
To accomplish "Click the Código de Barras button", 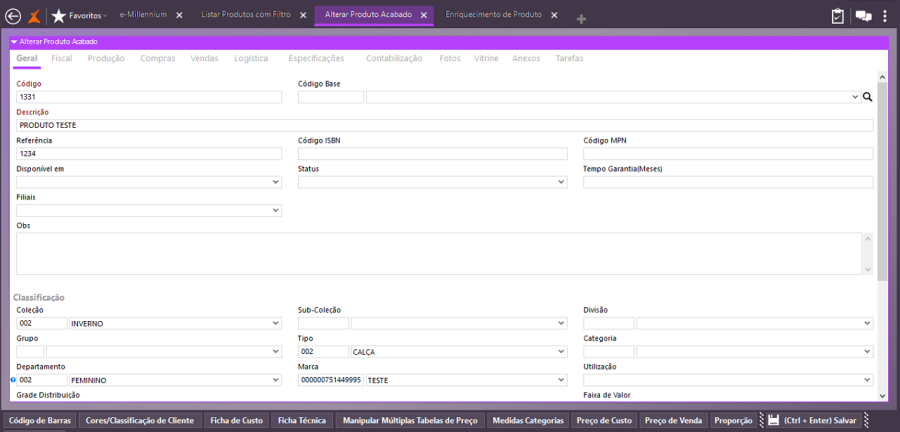I will click(40, 421).
